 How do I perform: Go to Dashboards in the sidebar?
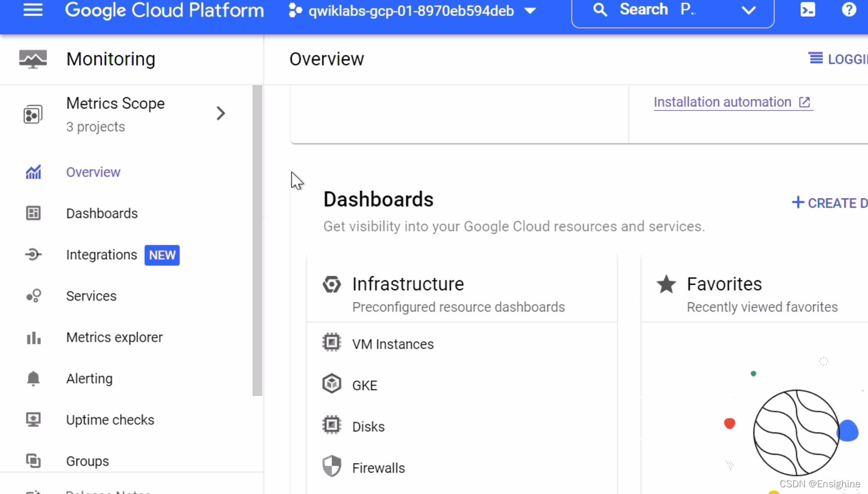tap(102, 214)
